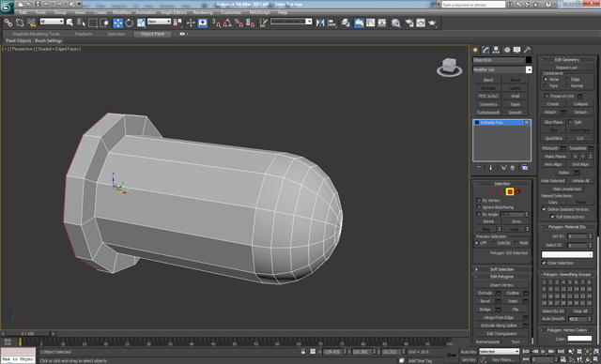Open the Tools menu
The height and width of the screenshot is (364, 601).
click(40, 12)
